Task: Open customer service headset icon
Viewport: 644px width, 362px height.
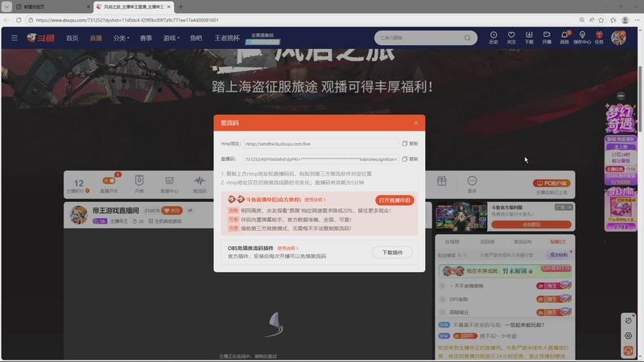Action: [628, 351]
